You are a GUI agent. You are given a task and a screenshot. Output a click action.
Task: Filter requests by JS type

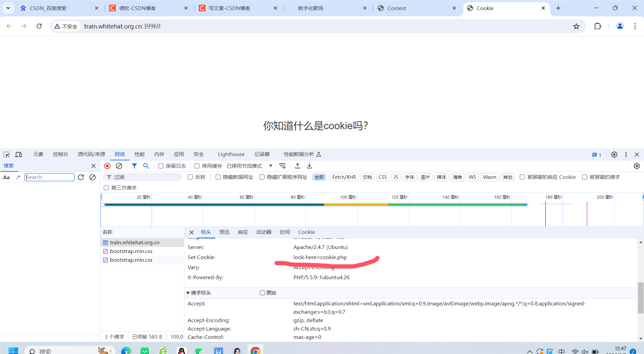[x=396, y=177]
